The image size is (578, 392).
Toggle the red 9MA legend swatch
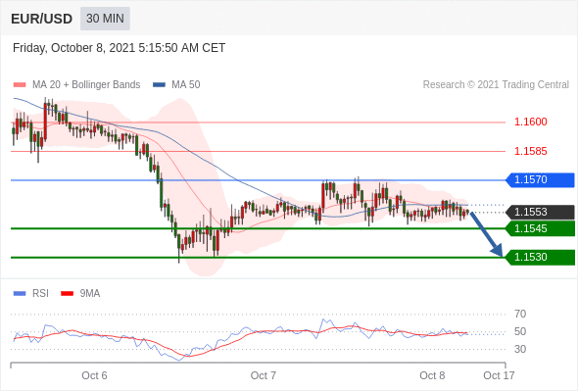coord(67,294)
